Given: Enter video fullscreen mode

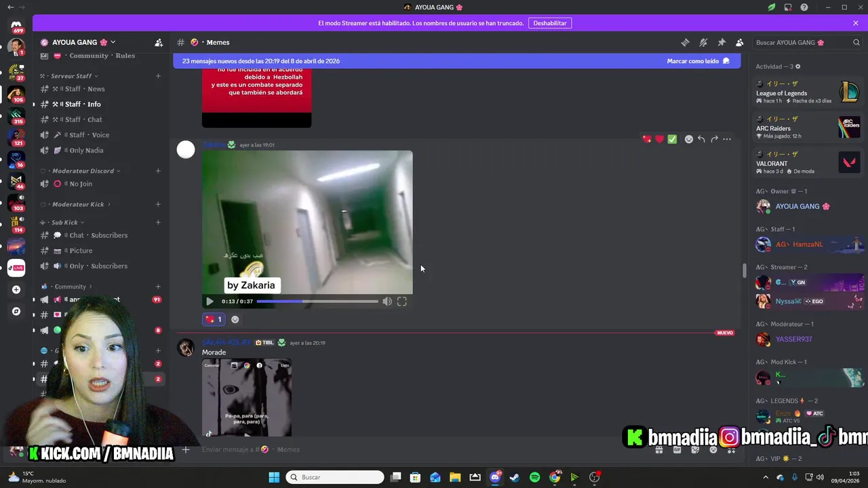Looking at the screenshot, I should point(402,302).
